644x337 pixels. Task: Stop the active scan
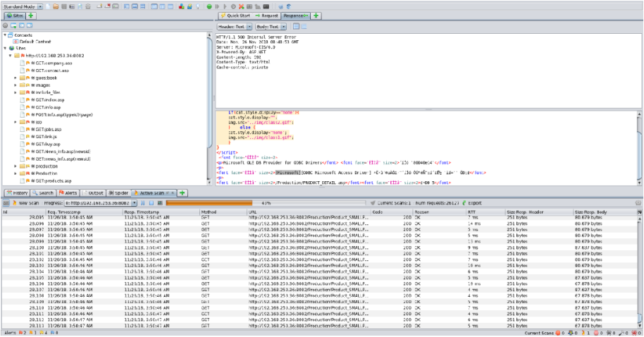150,202
